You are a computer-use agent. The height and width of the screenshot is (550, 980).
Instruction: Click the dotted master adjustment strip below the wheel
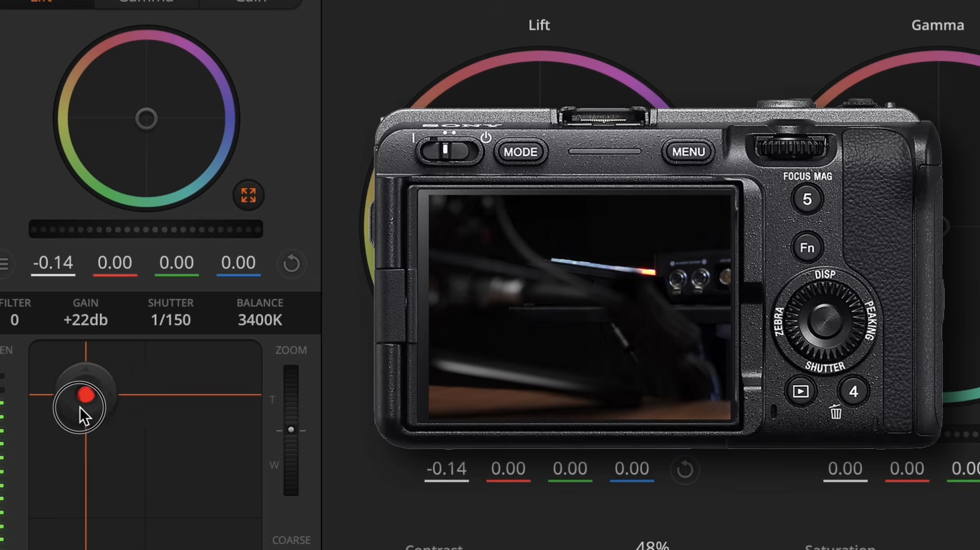coord(145,229)
